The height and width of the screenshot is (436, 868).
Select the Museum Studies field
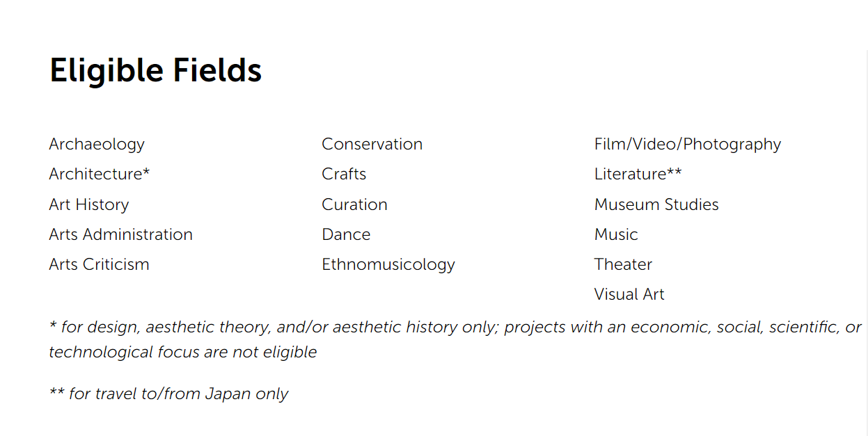[x=656, y=204]
